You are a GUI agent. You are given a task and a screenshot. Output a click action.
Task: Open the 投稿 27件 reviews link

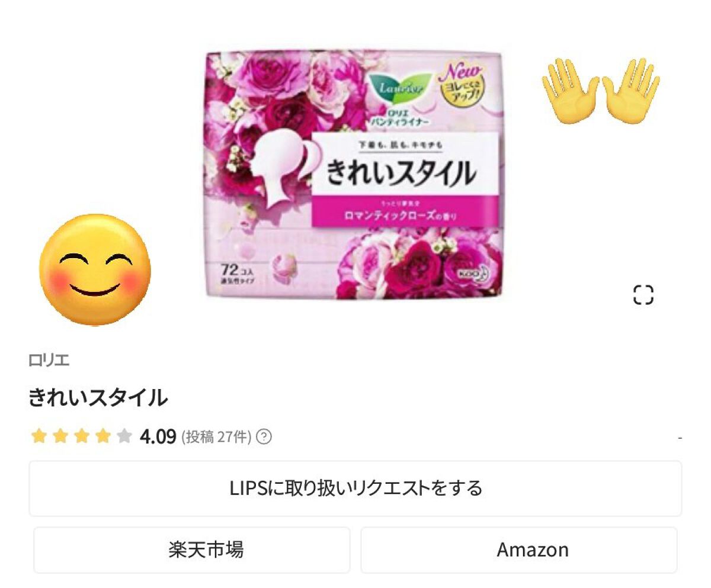point(217,437)
